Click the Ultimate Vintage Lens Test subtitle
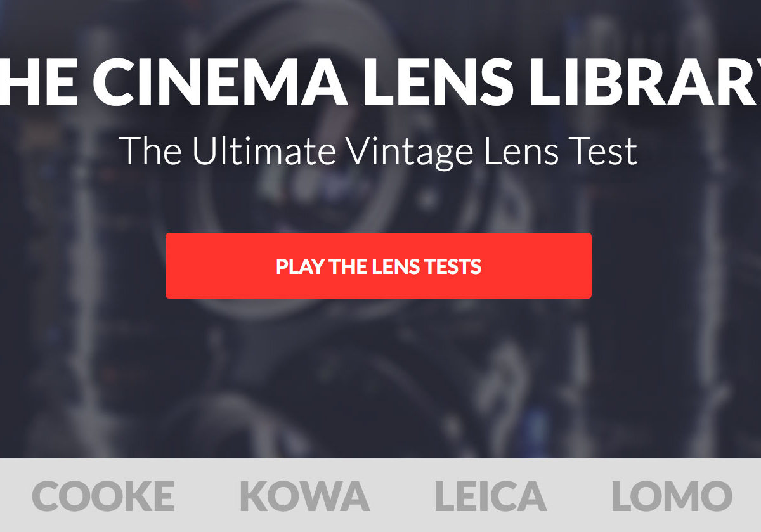This screenshot has width=761, height=532. coord(378,152)
